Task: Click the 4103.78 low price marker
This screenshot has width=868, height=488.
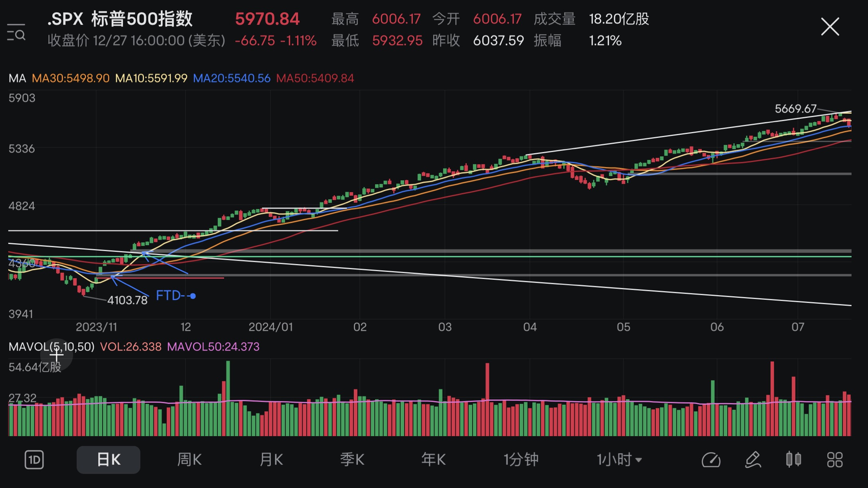Action: click(127, 300)
